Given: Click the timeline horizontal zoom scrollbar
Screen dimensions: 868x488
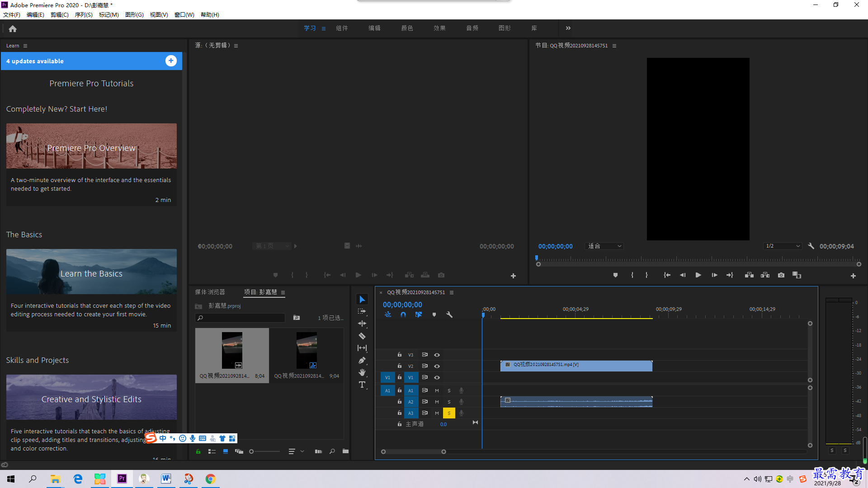Looking at the screenshot, I should 413,452.
